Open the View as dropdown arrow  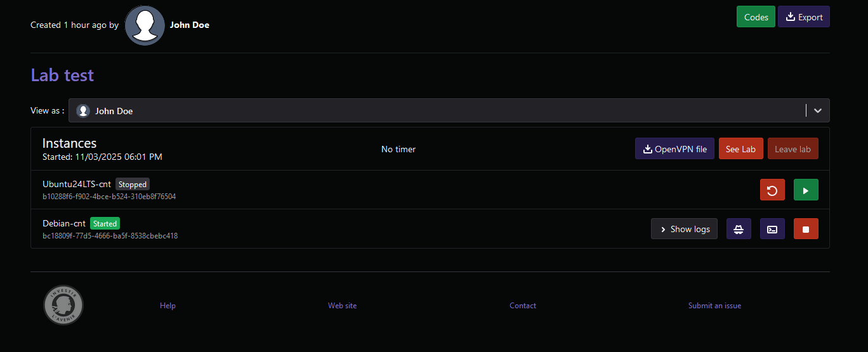click(818, 110)
